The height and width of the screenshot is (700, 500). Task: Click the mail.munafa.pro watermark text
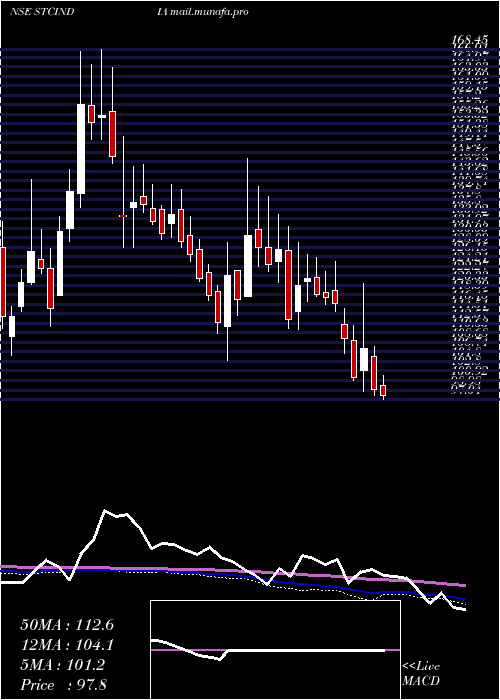[209, 12]
